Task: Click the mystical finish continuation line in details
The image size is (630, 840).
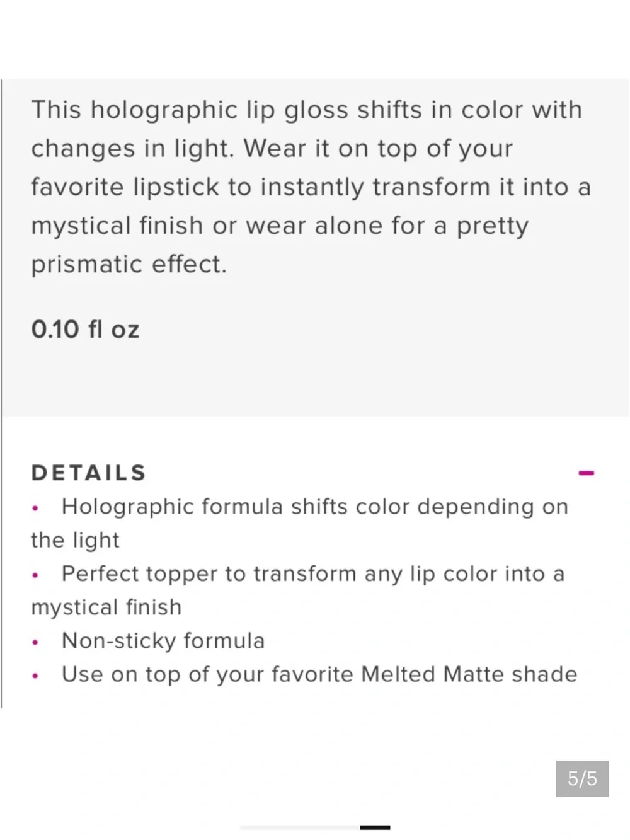Action: pyautogui.click(x=106, y=607)
